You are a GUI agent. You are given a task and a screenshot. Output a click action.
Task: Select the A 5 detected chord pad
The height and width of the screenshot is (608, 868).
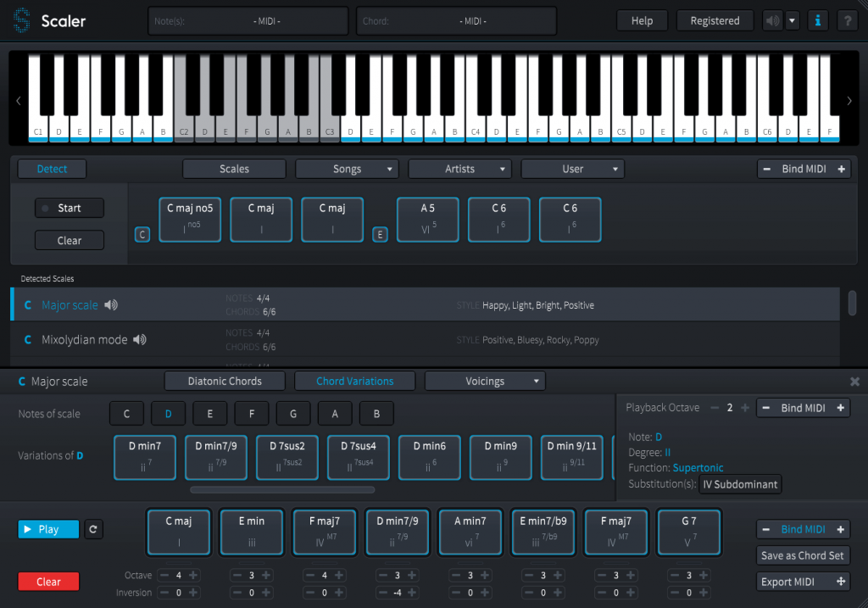click(427, 220)
